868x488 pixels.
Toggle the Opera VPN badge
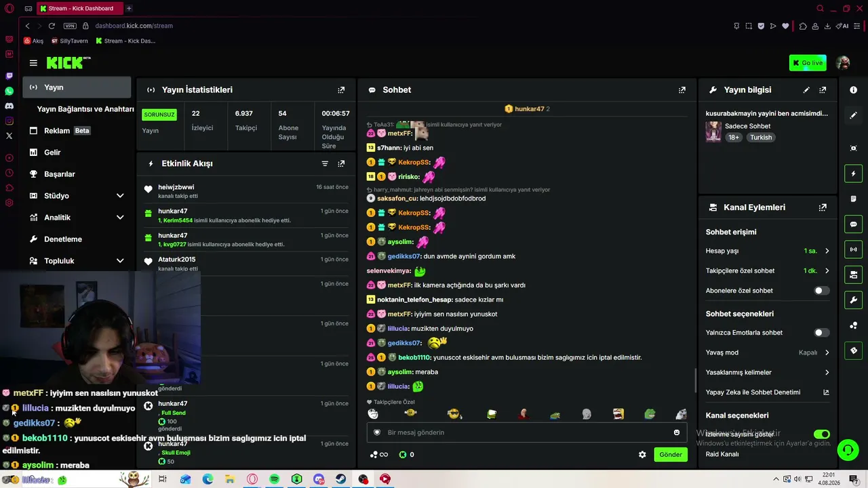pyautogui.click(x=70, y=26)
